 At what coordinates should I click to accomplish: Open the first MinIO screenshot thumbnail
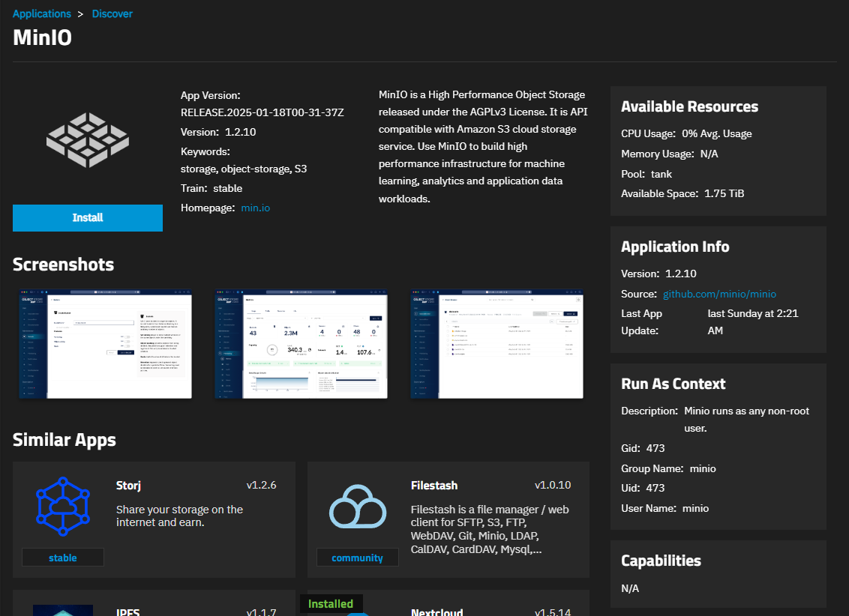pyautogui.click(x=105, y=344)
